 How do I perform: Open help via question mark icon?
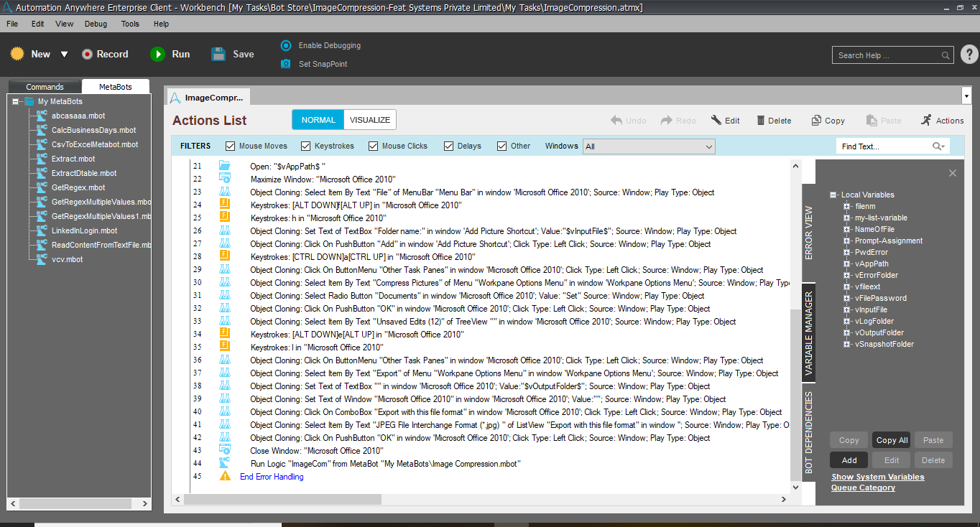point(969,55)
